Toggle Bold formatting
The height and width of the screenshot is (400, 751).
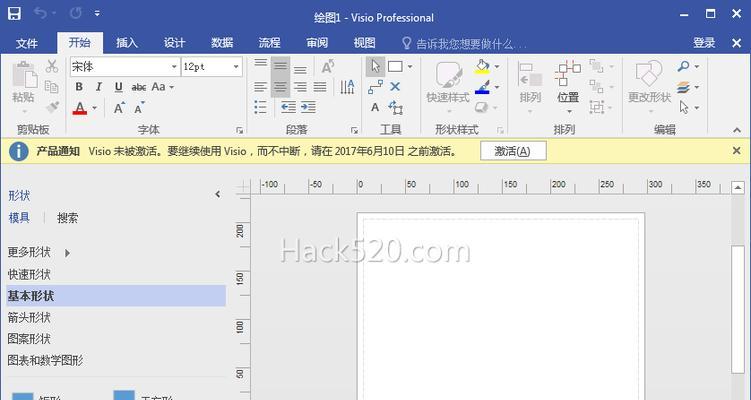pos(79,87)
